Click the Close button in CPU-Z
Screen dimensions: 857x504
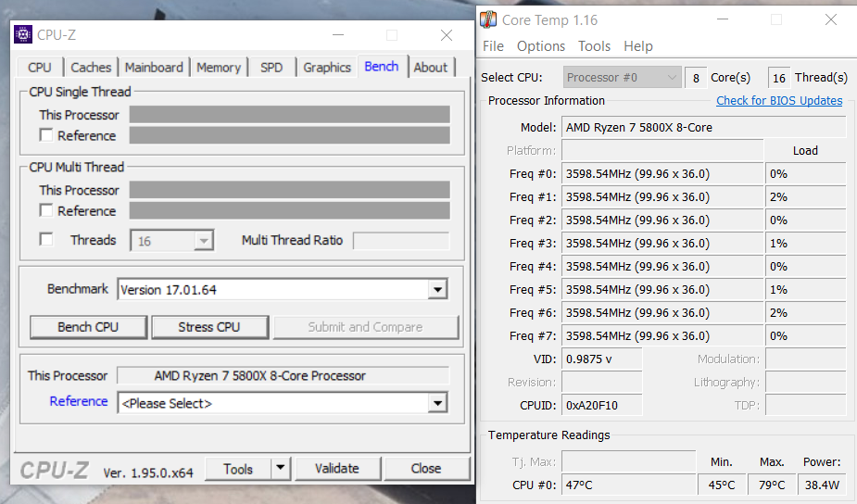point(426,469)
